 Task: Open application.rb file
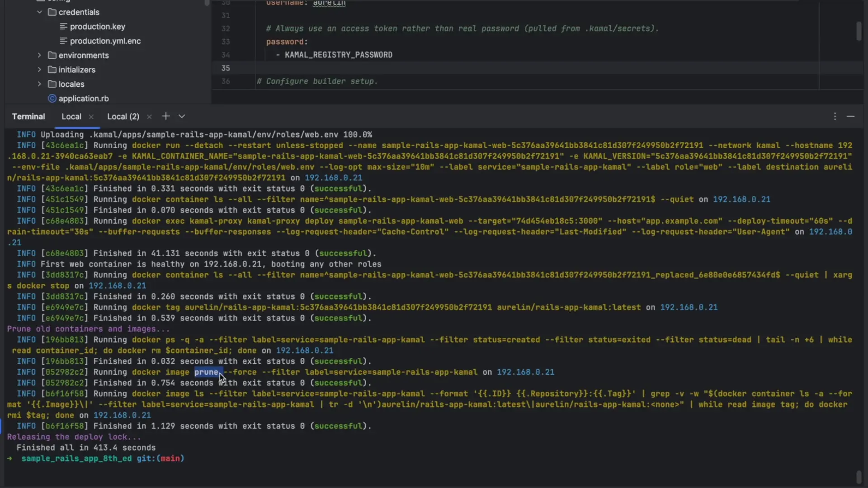[84, 99]
